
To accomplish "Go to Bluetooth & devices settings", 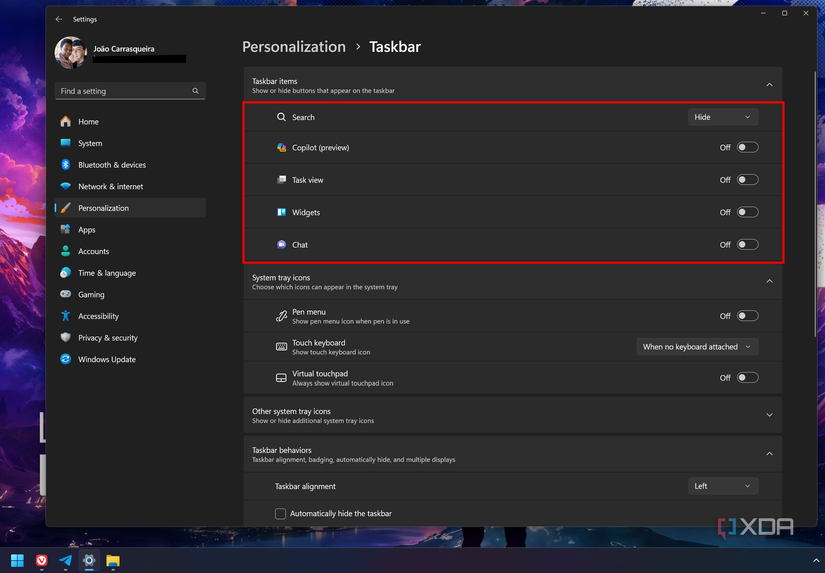I will point(130,165).
